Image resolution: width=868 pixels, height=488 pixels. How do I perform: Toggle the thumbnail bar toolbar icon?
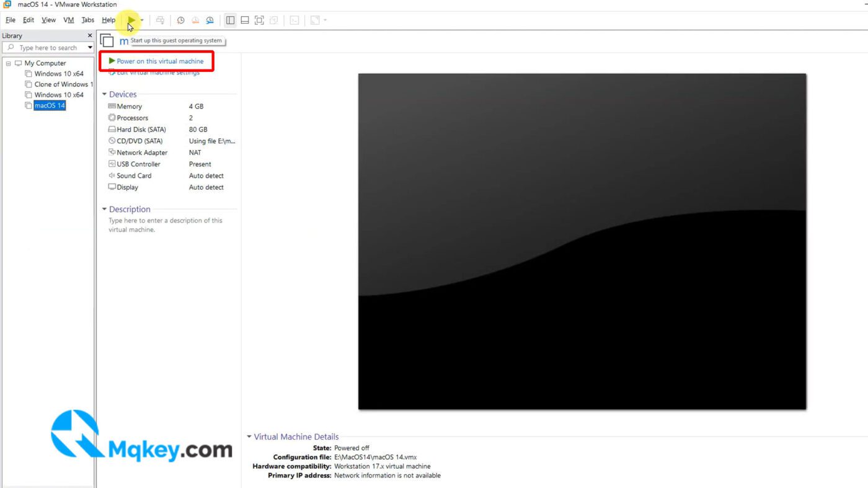(x=245, y=20)
